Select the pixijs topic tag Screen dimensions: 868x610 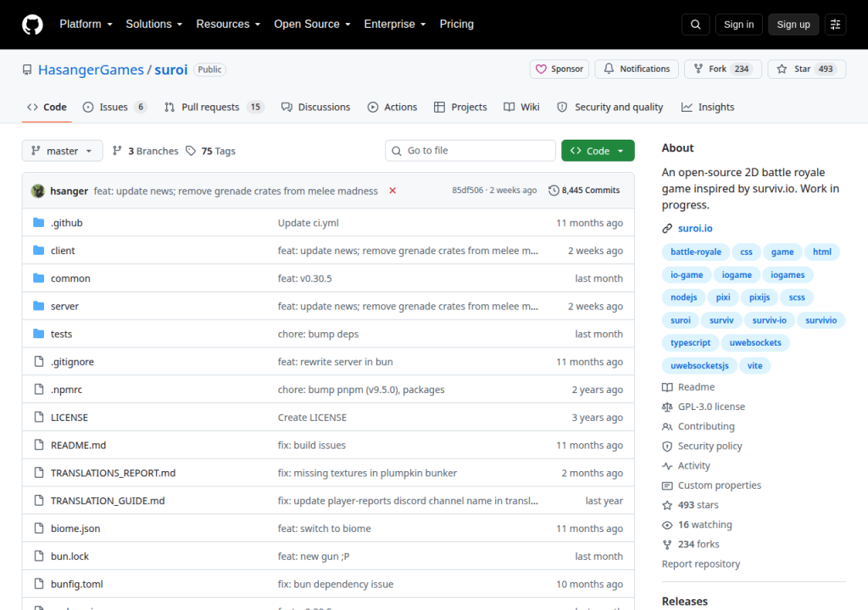[759, 297]
